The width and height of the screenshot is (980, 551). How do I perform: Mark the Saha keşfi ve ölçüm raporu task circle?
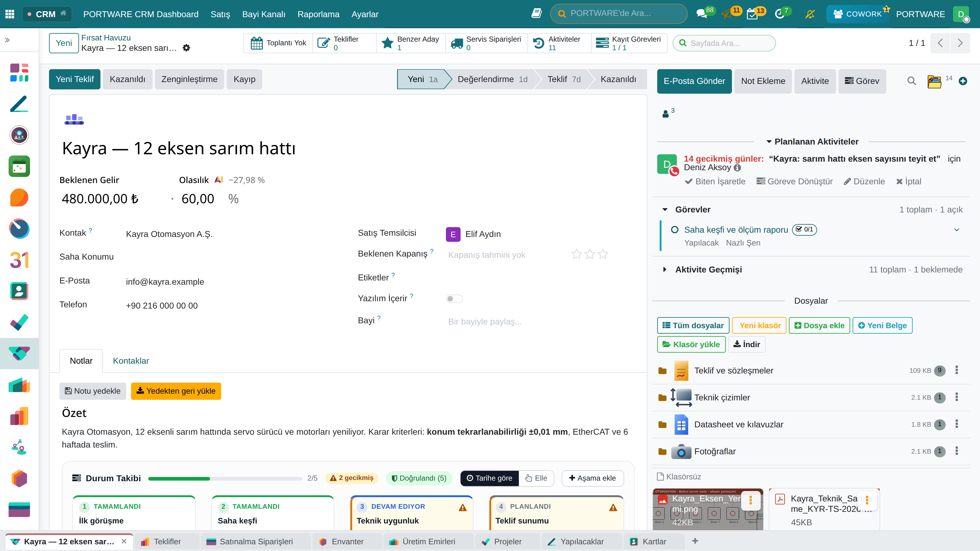674,230
